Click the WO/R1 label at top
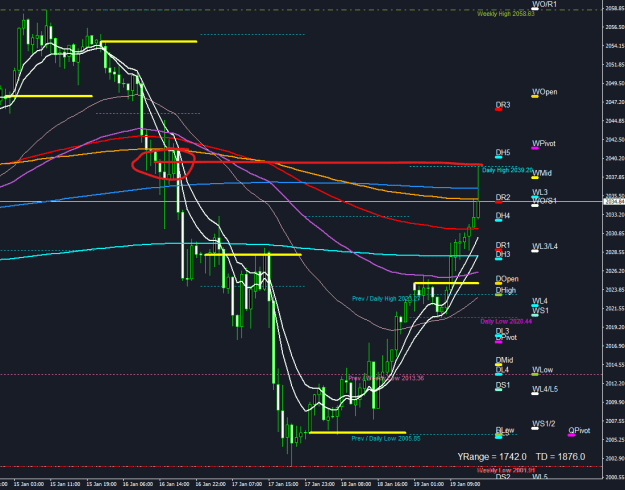The width and height of the screenshot is (625, 490). (544, 4)
